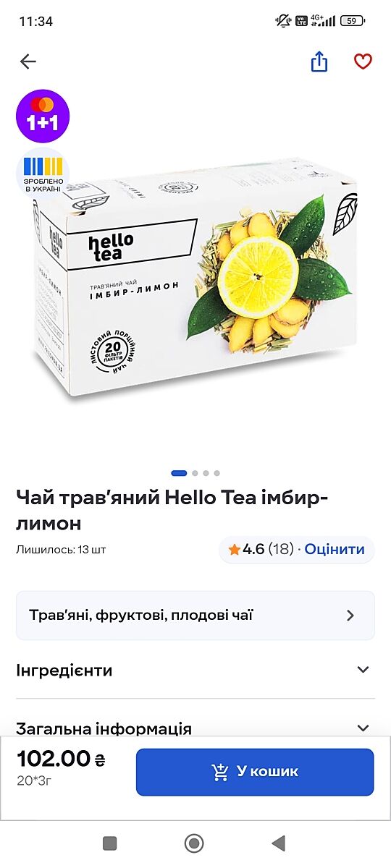Expand the Інгредієнти section

pyautogui.click(x=195, y=670)
